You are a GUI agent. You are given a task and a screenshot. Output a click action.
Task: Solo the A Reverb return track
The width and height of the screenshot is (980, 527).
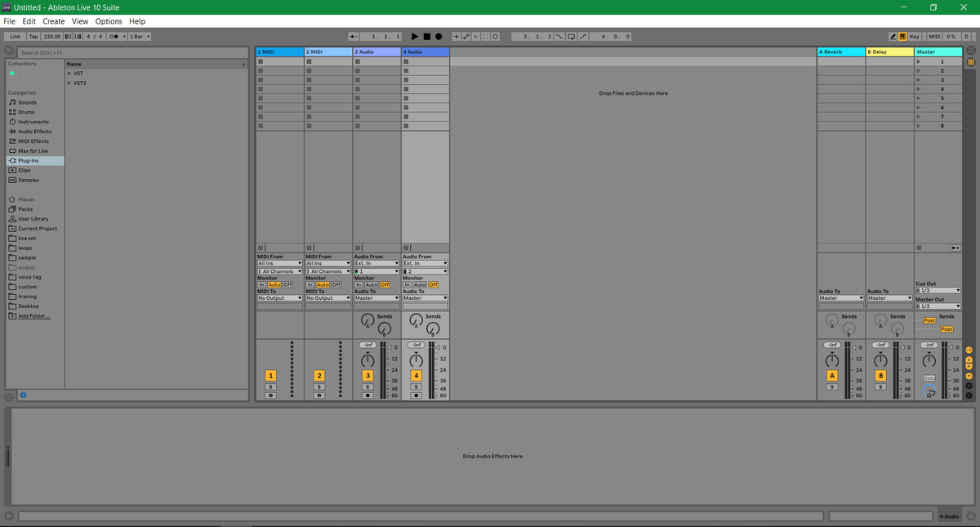832,386
